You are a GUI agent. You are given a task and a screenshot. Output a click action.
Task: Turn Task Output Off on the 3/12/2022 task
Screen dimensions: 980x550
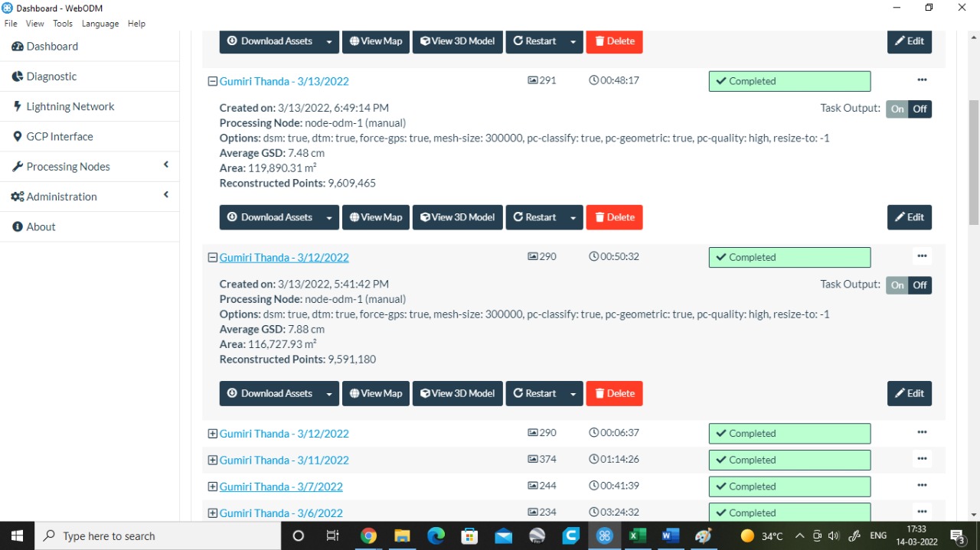(x=921, y=285)
